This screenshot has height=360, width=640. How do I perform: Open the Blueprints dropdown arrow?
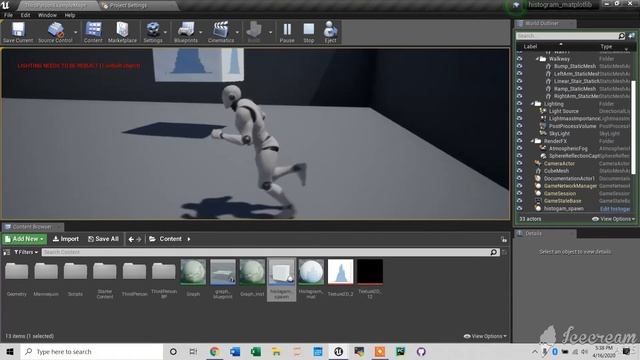click(x=201, y=32)
